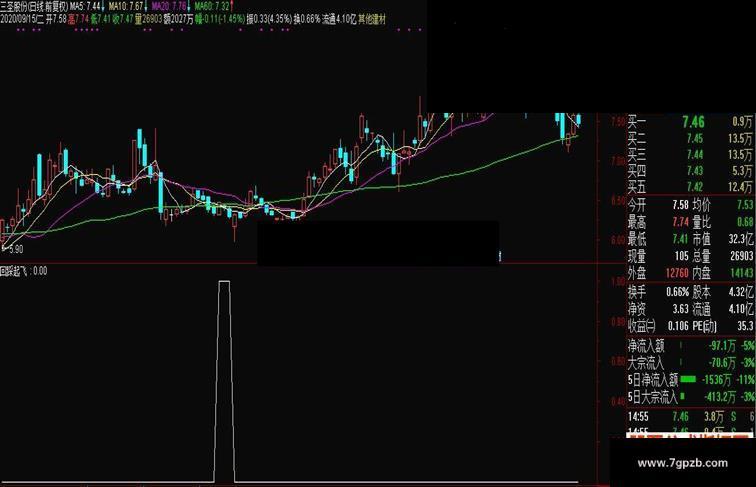Screen dimensions: 756x487
Task: Click the 均价 value 7.53
Action: coord(745,205)
